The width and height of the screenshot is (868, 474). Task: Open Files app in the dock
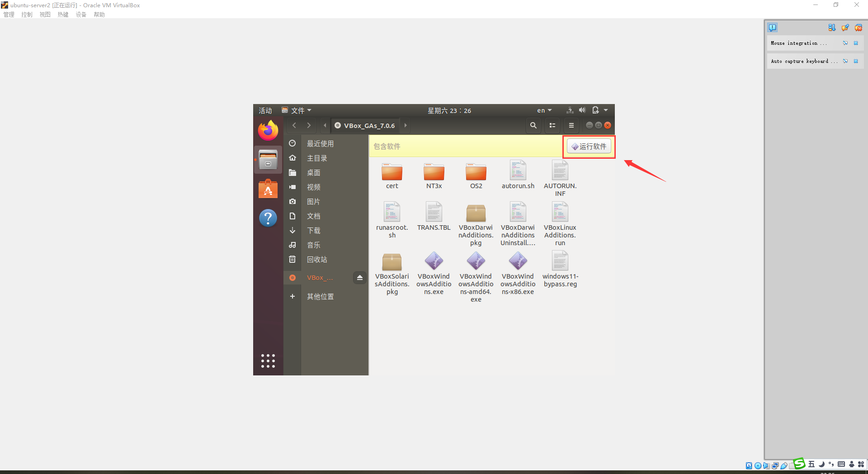[x=268, y=160]
